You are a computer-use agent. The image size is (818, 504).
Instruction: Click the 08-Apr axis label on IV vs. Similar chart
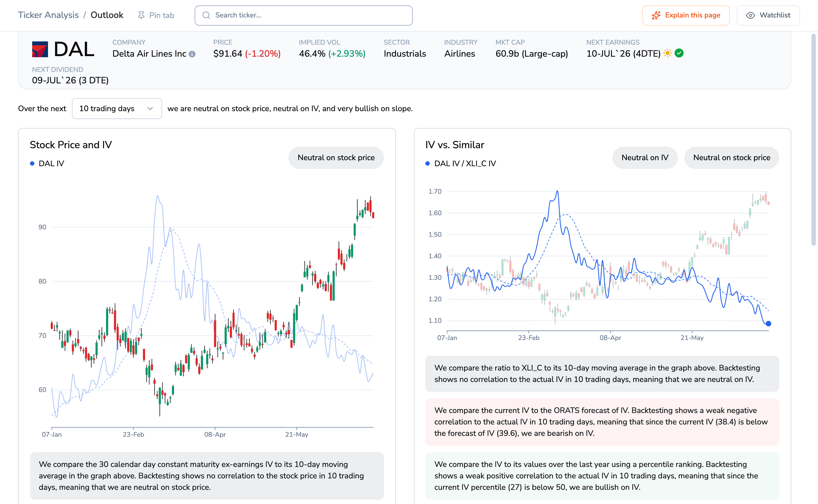(610, 338)
